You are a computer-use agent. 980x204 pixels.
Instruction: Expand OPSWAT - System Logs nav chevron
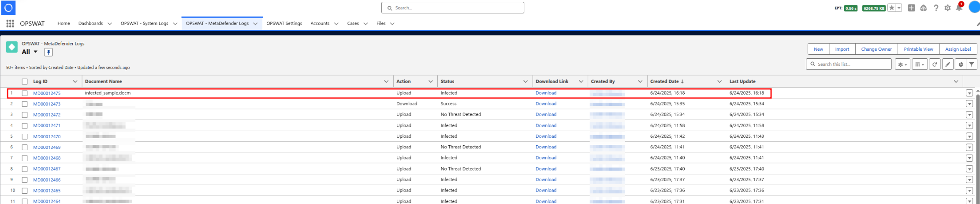[175, 24]
